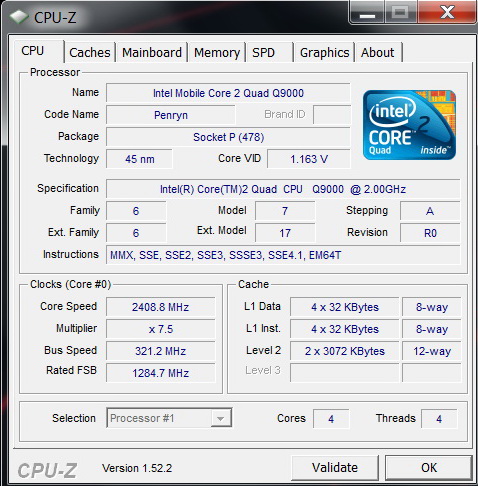Switch to the Caches tab
478x486 pixels.
pyautogui.click(x=90, y=52)
